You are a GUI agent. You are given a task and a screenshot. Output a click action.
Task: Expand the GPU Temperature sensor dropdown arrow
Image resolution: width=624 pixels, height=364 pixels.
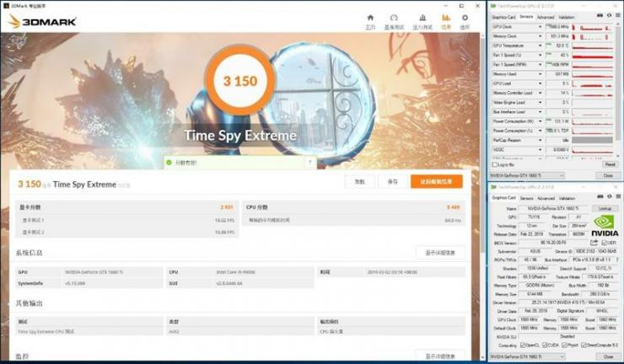click(540, 45)
